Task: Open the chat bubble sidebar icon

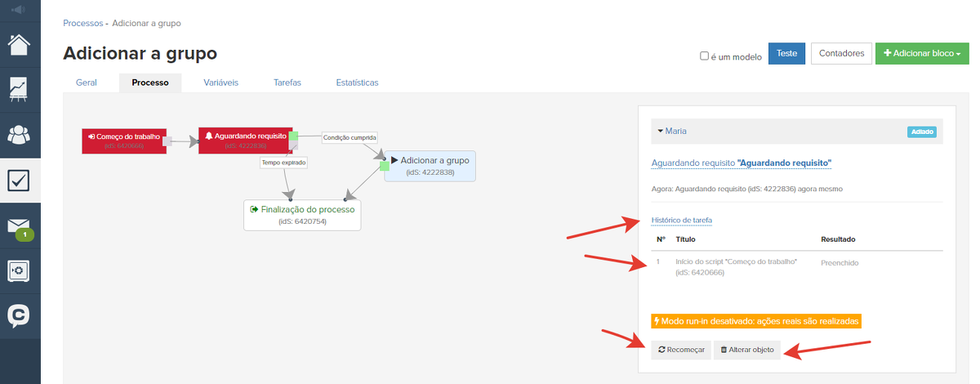Action: [x=20, y=315]
